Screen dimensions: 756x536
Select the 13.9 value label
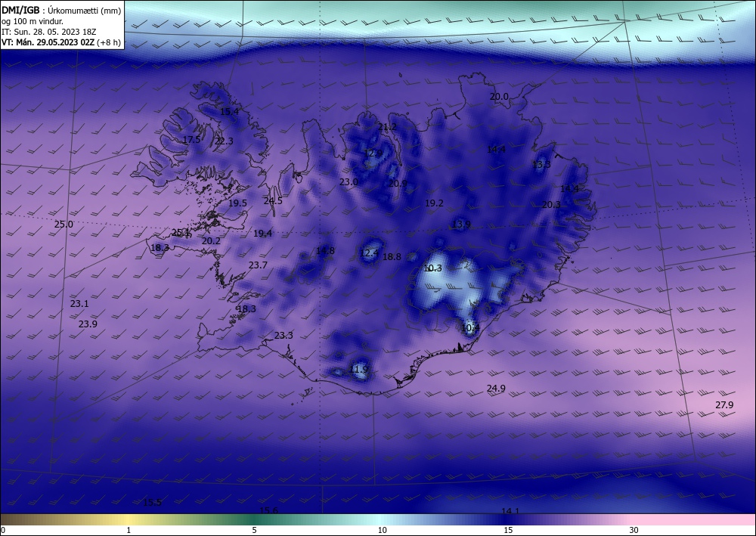(461, 225)
